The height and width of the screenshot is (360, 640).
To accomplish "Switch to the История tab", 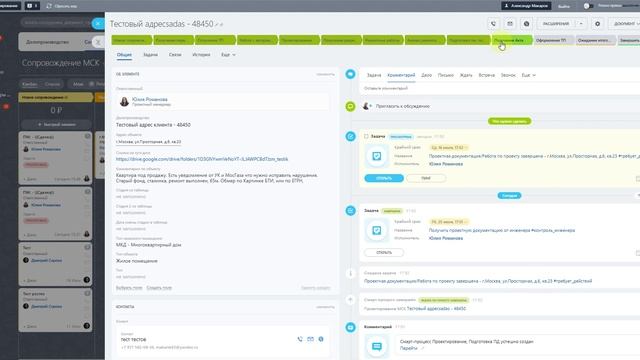I will tap(201, 55).
